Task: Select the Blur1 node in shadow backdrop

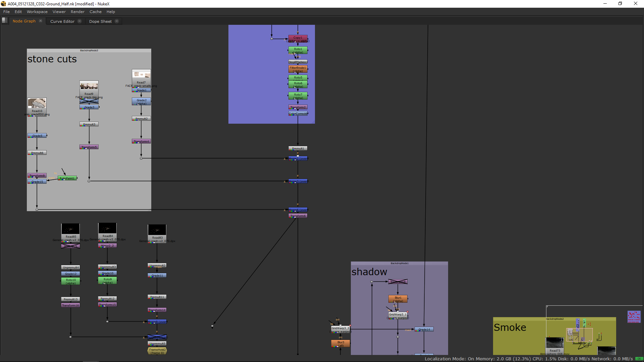Action: tap(398, 299)
